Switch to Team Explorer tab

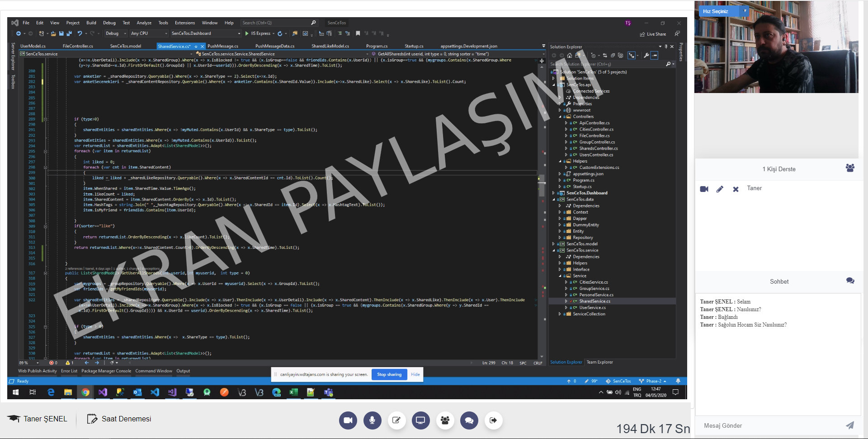pyautogui.click(x=600, y=362)
